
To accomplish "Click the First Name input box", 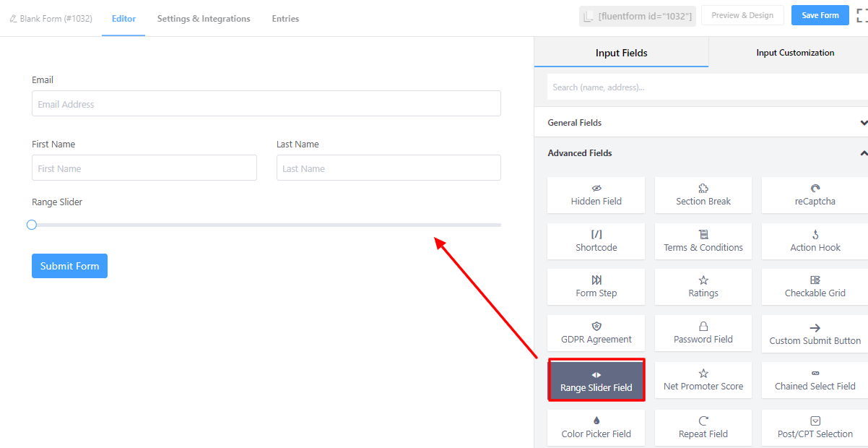I will (x=144, y=168).
